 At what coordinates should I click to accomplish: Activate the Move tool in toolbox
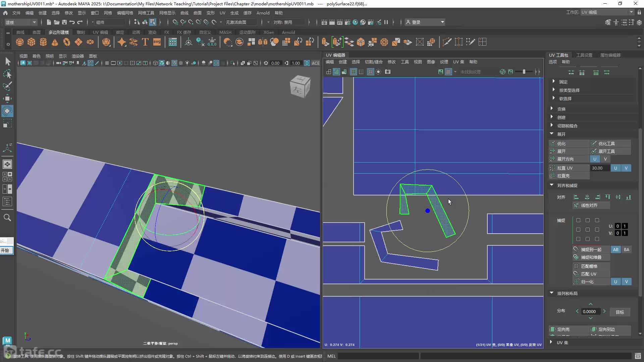(x=7, y=99)
